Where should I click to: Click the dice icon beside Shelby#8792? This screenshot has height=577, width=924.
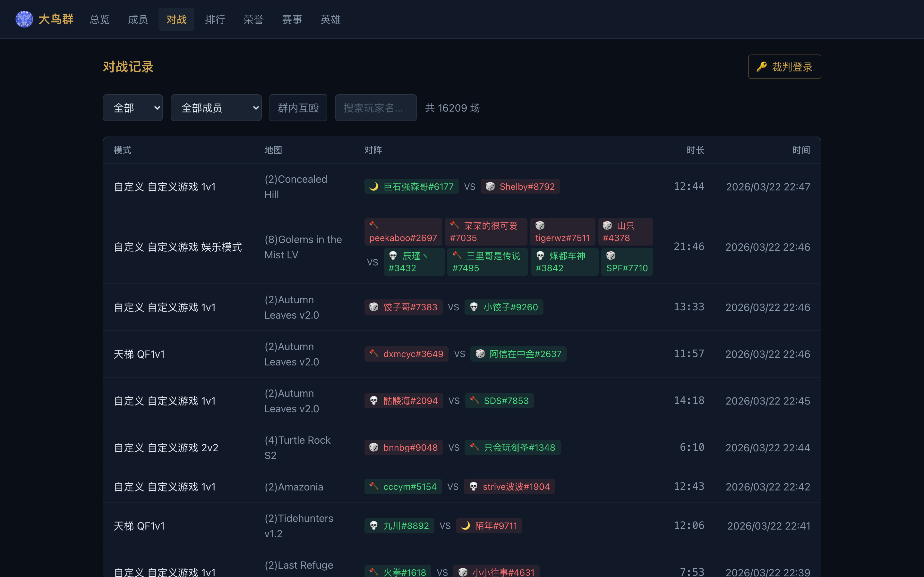point(490,186)
